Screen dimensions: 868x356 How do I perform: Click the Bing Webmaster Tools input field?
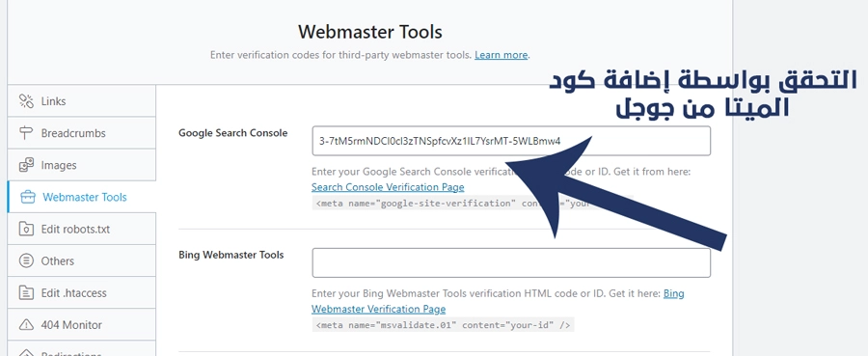click(511, 263)
